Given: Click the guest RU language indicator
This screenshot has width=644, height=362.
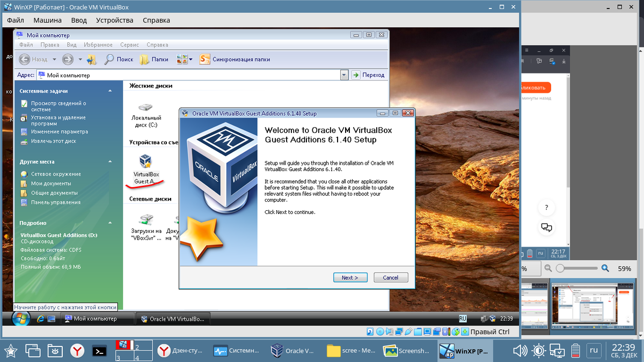Looking at the screenshot, I should point(463,318).
